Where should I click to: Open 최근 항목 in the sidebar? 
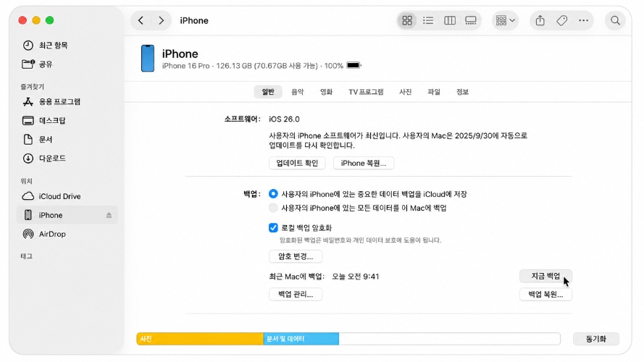(67, 45)
